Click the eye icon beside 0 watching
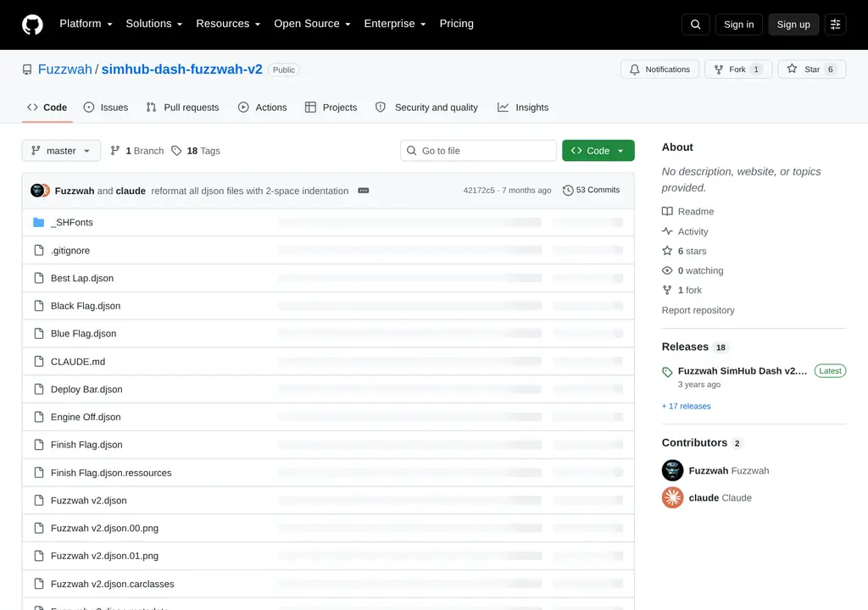868x610 pixels. pos(667,270)
